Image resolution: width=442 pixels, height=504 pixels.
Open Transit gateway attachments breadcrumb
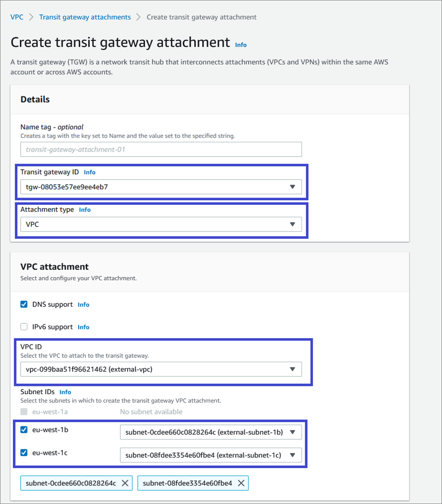click(x=85, y=17)
